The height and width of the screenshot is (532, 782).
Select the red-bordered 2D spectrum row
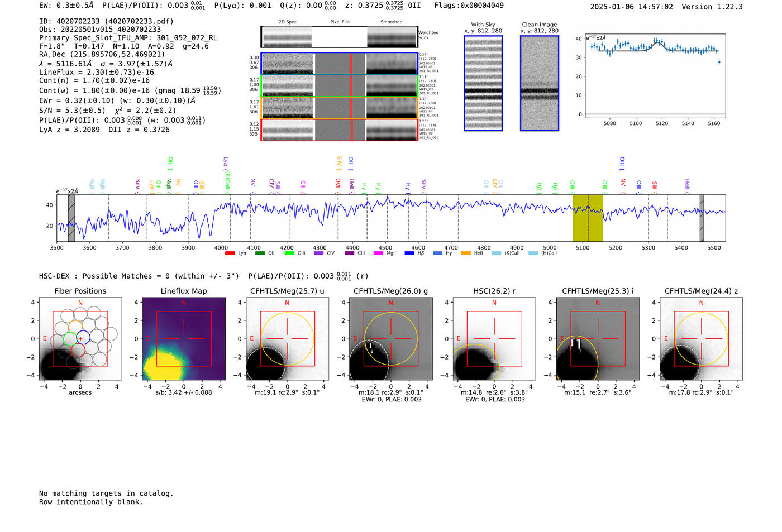pyautogui.click(x=340, y=130)
